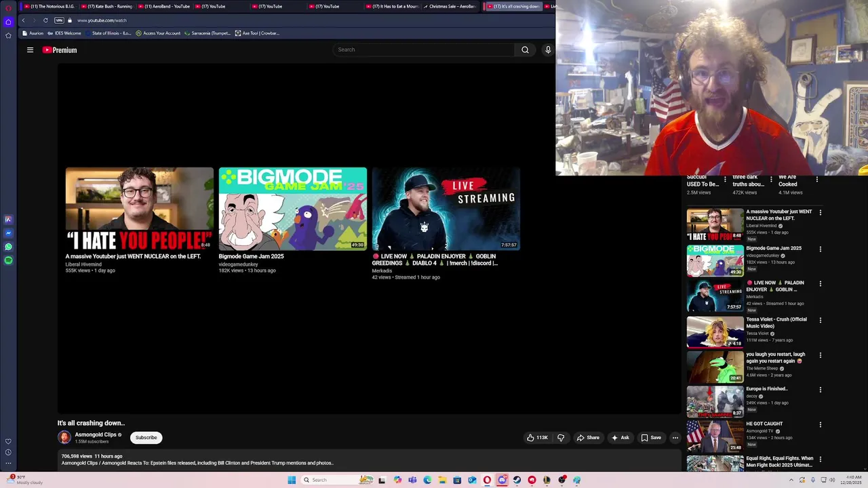Screen dimensions: 868x488
Task: Open the YouTube guide hamburger menu
Action: click(x=30, y=49)
